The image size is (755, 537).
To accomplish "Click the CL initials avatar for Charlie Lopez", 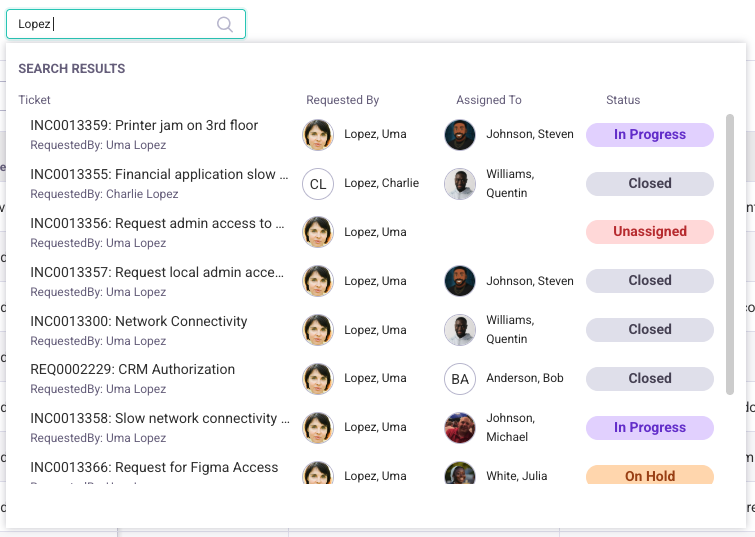I will [318, 184].
